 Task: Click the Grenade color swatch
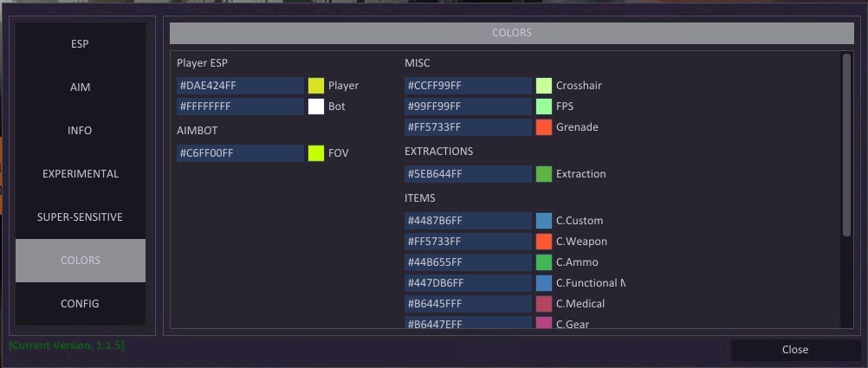coord(544,127)
